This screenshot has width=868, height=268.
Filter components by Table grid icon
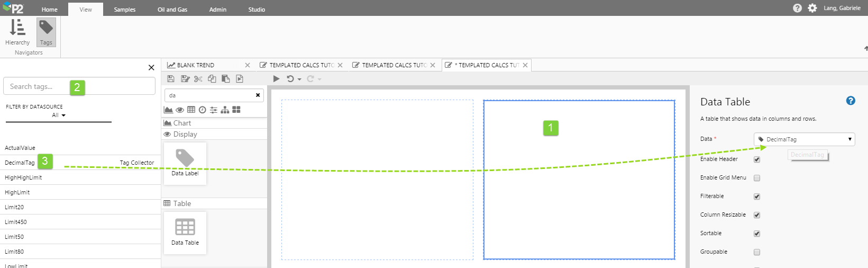[191, 110]
